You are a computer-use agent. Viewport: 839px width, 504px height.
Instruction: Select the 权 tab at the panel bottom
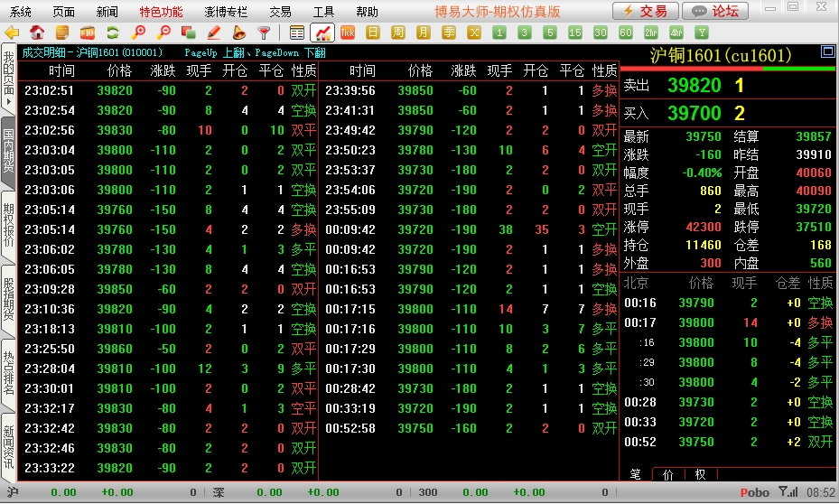[x=700, y=474]
